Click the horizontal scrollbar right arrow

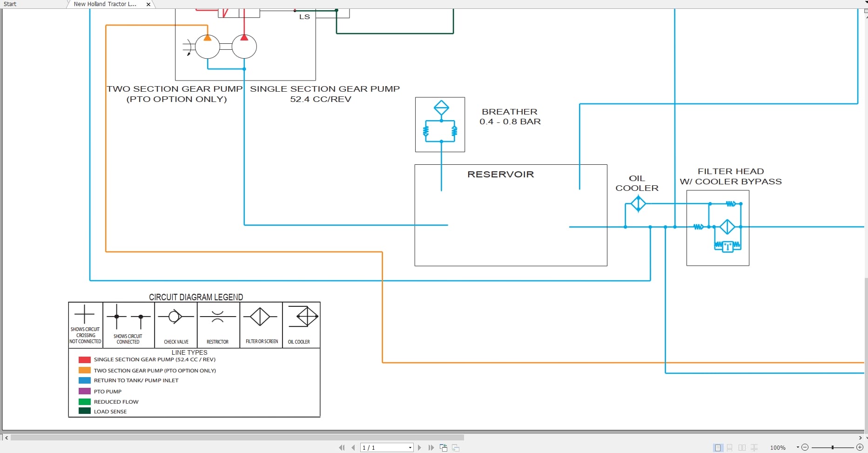(860, 438)
